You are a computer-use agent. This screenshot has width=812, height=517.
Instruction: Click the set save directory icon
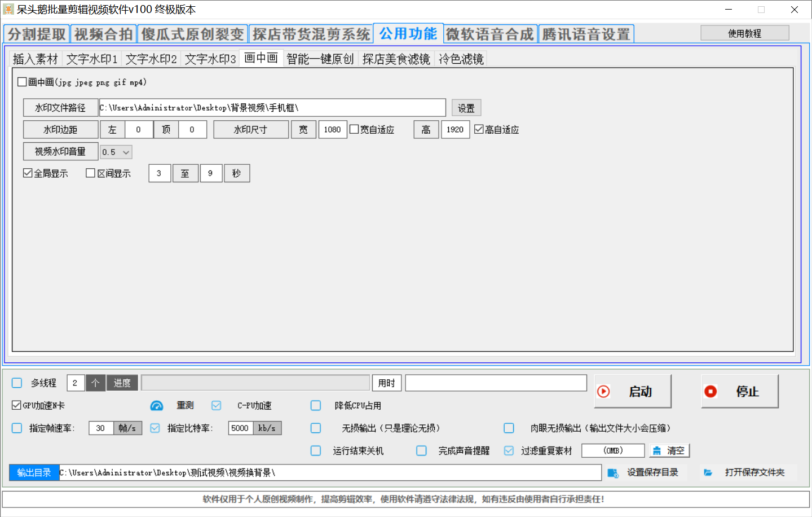click(614, 472)
